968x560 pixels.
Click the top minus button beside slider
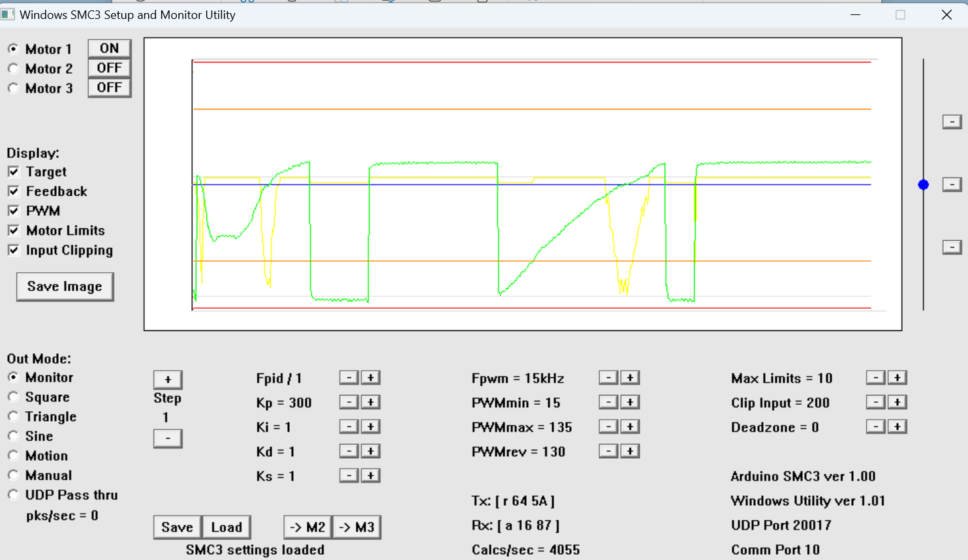coord(952,121)
